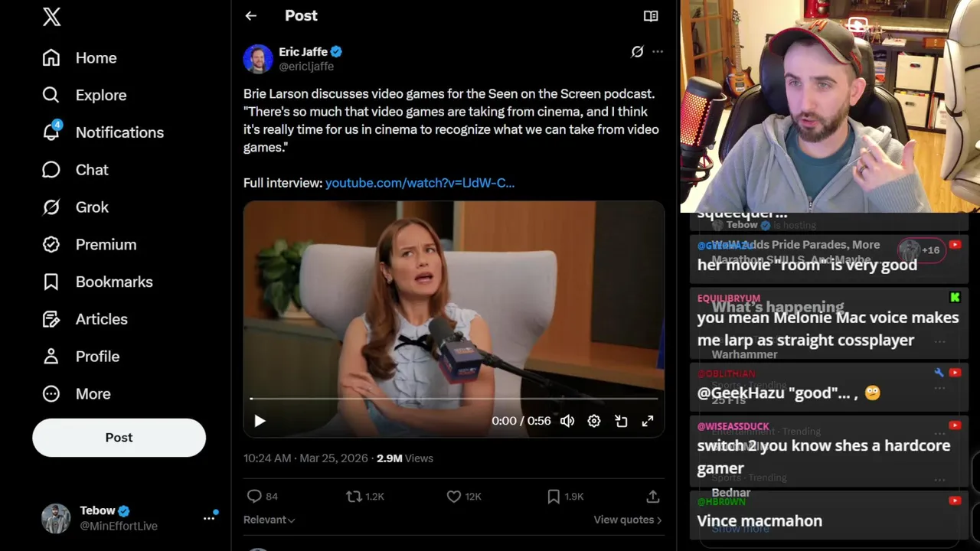Open video settings gear icon
The image size is (980, 551).
[594, 421]
